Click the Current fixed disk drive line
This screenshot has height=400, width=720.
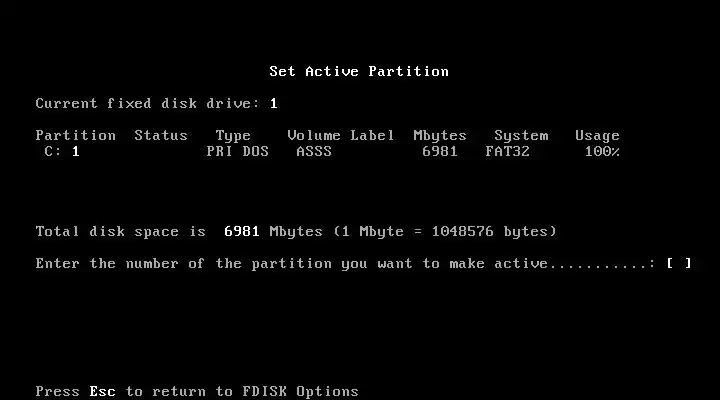(157, 103)
